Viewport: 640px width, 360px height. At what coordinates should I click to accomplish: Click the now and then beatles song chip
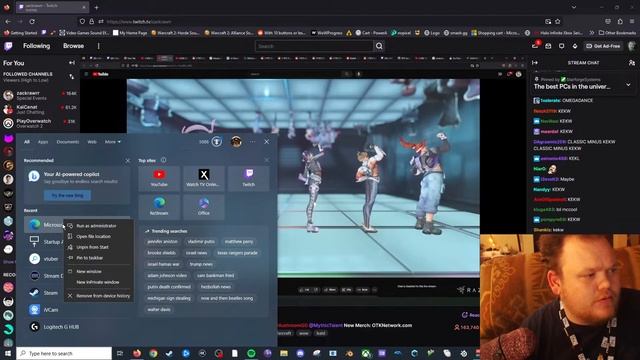227,298
